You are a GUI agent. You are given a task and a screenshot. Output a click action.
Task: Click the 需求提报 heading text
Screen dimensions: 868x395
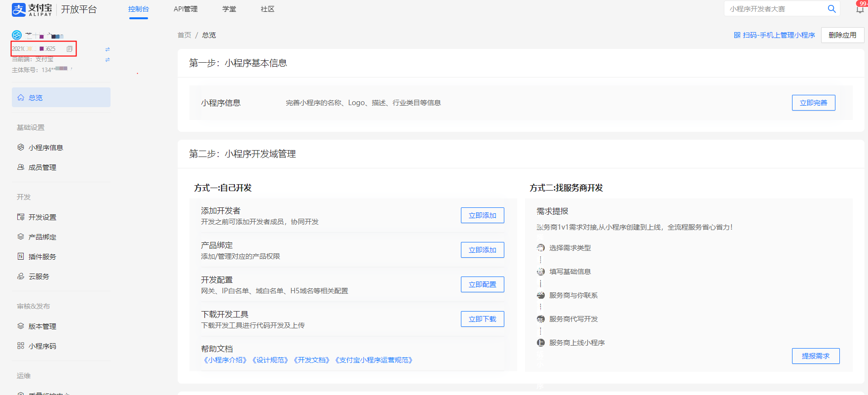552,211
